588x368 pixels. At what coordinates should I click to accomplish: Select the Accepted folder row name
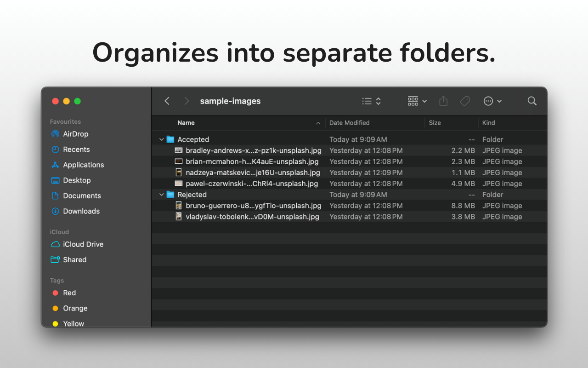tap(193, 139)
